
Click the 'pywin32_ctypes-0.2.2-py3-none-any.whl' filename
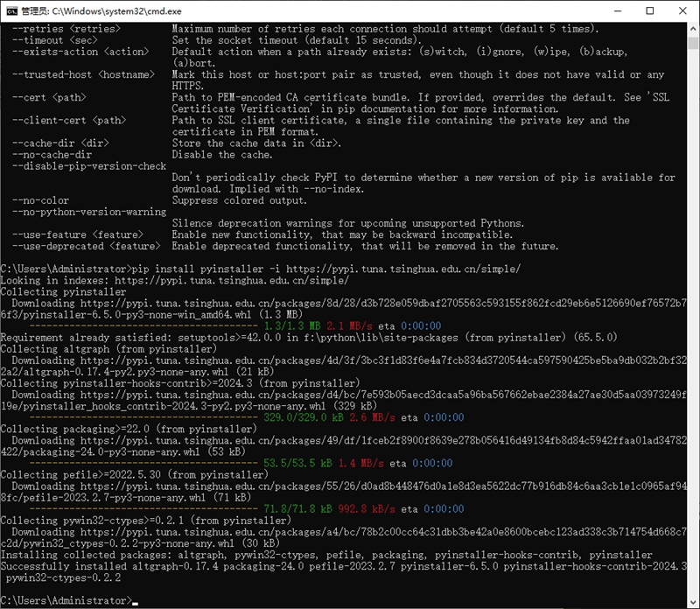[129, 543]
